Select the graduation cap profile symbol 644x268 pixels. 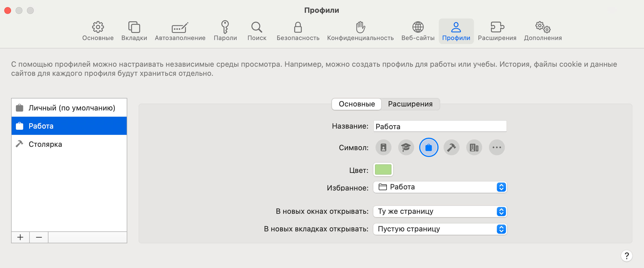pos(406,147)
